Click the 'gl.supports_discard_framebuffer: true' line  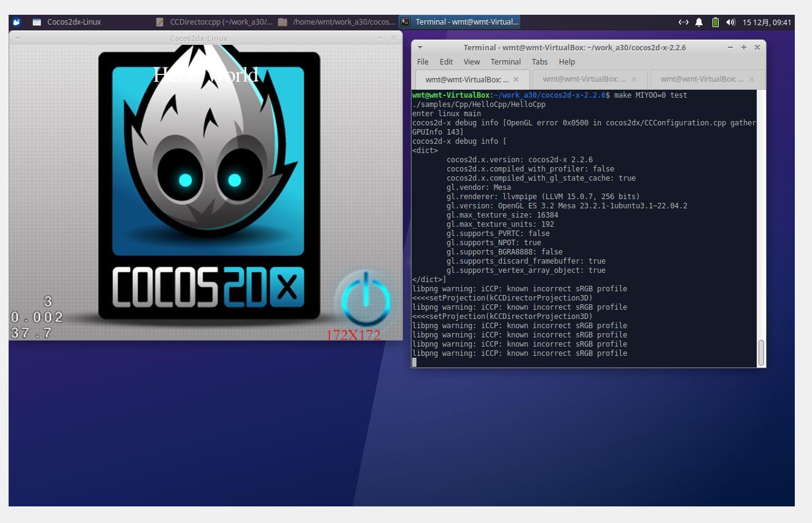click(x=526, y=261)
